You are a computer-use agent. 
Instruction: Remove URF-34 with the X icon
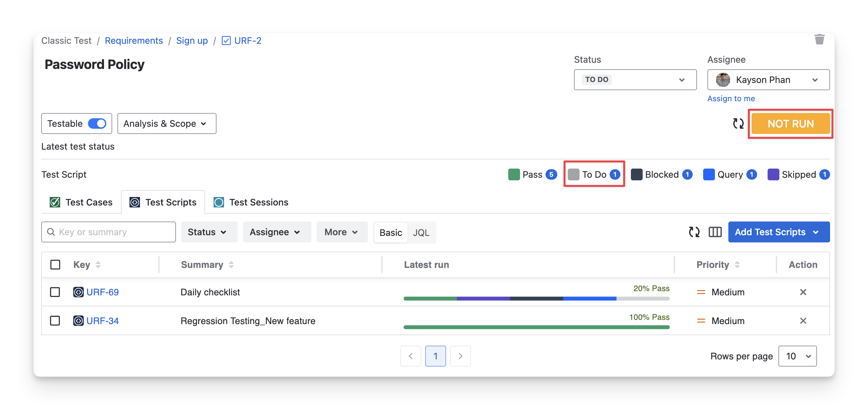(x=803, y=320)
